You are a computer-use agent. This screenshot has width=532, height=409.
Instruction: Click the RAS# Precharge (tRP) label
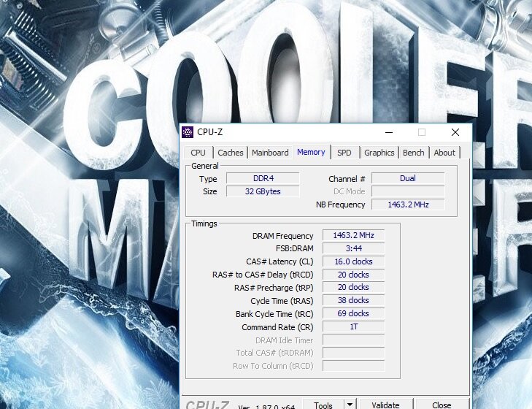pyautogui.click(x=274, y=288)
